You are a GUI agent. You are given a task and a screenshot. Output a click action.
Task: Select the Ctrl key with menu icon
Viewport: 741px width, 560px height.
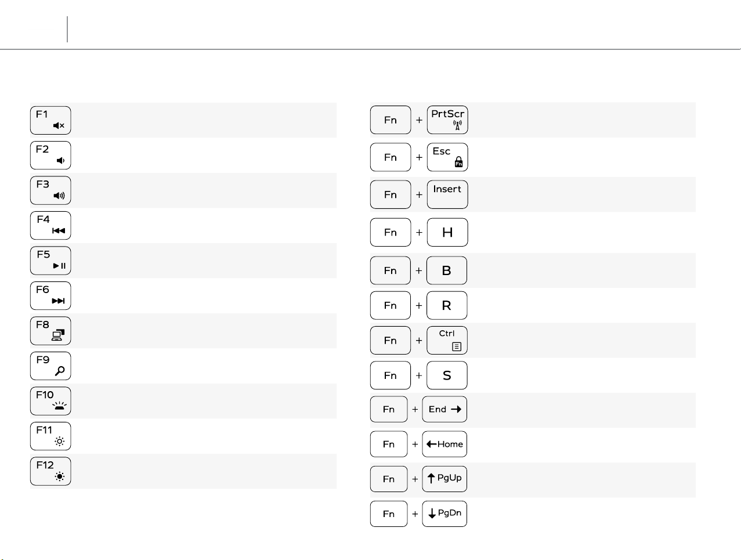pyautogui.click(x=447, y=341)
